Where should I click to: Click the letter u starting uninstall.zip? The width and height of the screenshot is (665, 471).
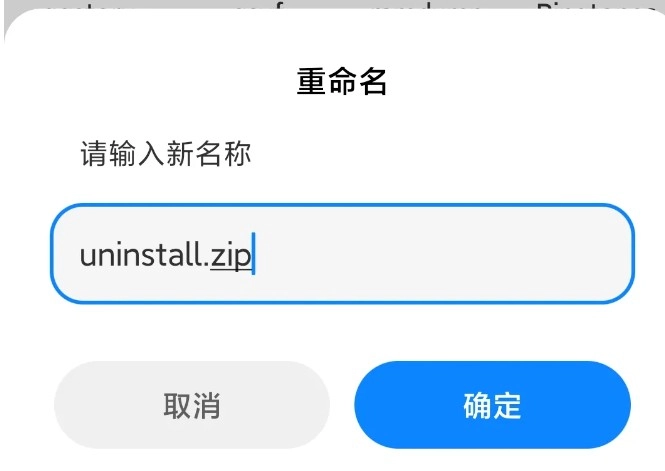[x=88, y=257]
